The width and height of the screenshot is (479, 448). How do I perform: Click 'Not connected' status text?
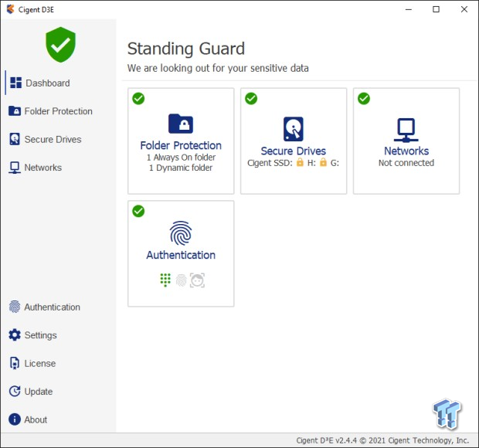pos(406,163)
